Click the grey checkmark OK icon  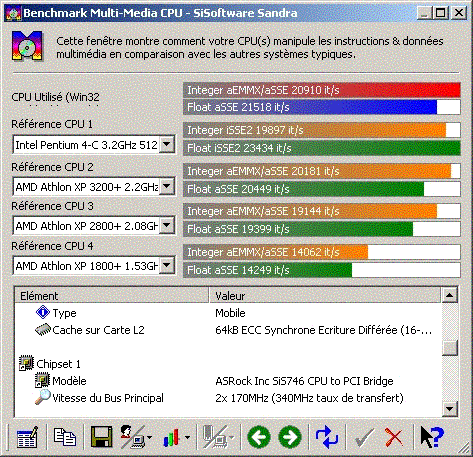(365, 437)
